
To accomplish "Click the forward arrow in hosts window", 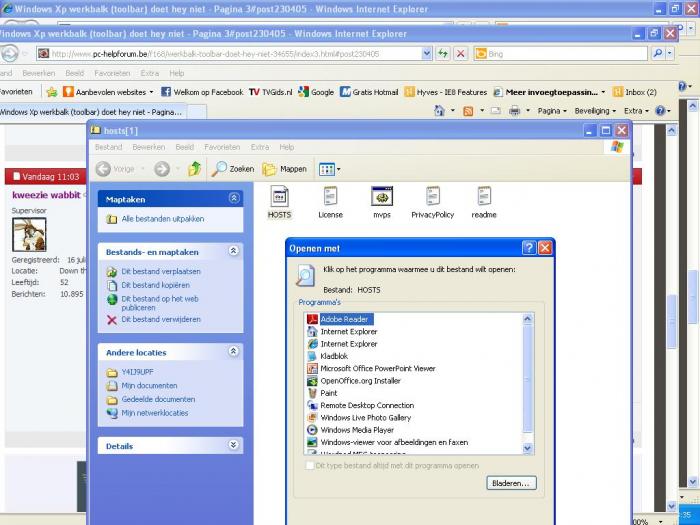I will [x=162, y=169].
